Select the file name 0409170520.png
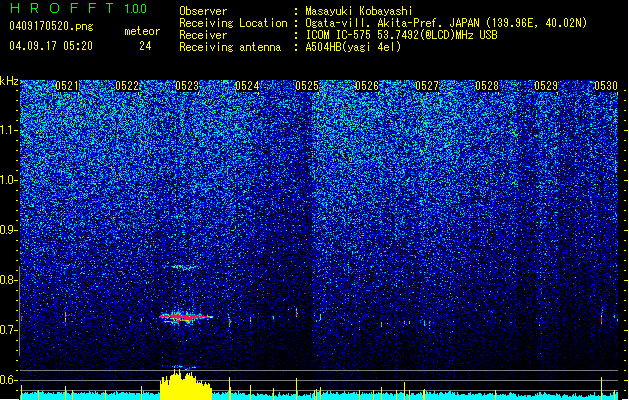Screen dimensions: 629x400 pos(51,26)
